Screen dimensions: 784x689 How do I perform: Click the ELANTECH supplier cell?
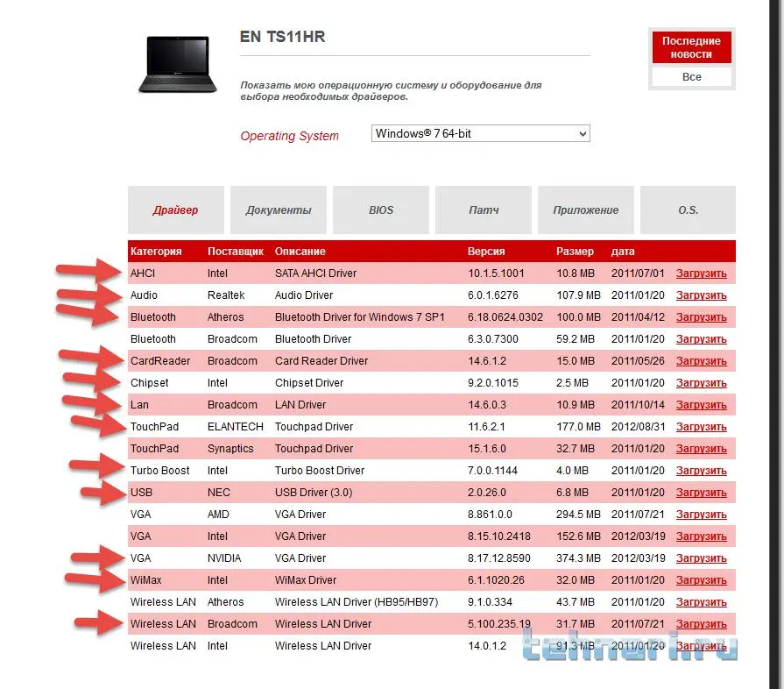coord(236,427)
